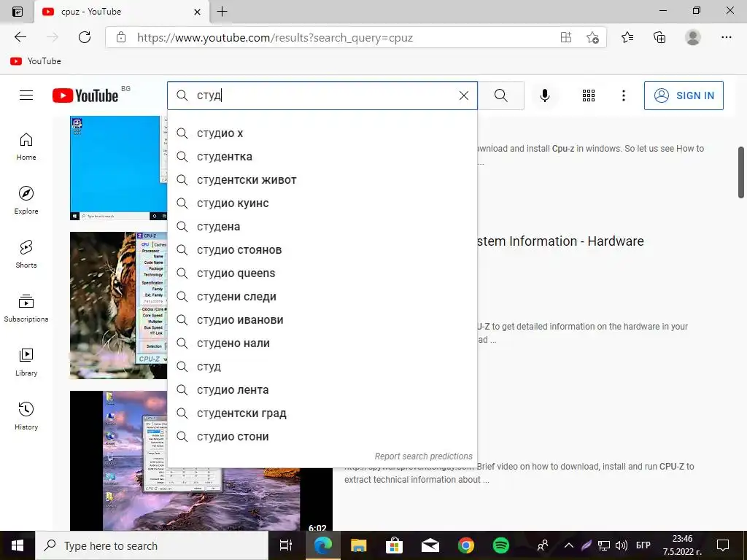Go back in the browser
This screenshot has height=560, width=747.
pos(20,37)
